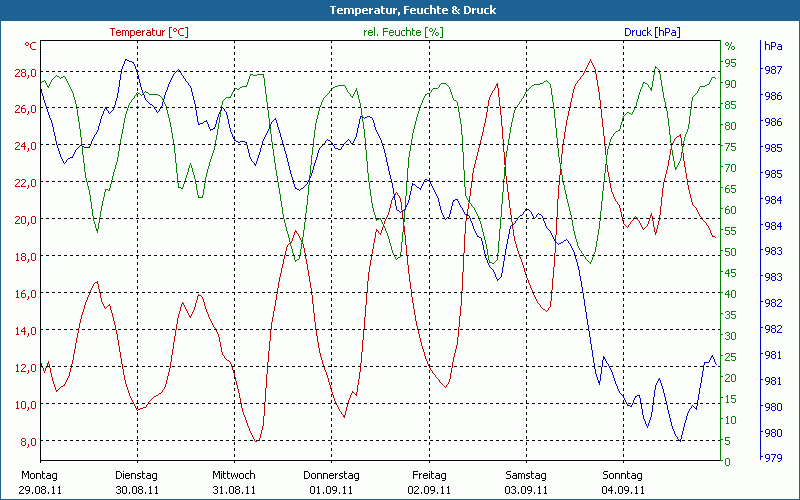This screenshot has height=500, width=800.
Task: Click humidity axis value '45'
Action: 731,273
